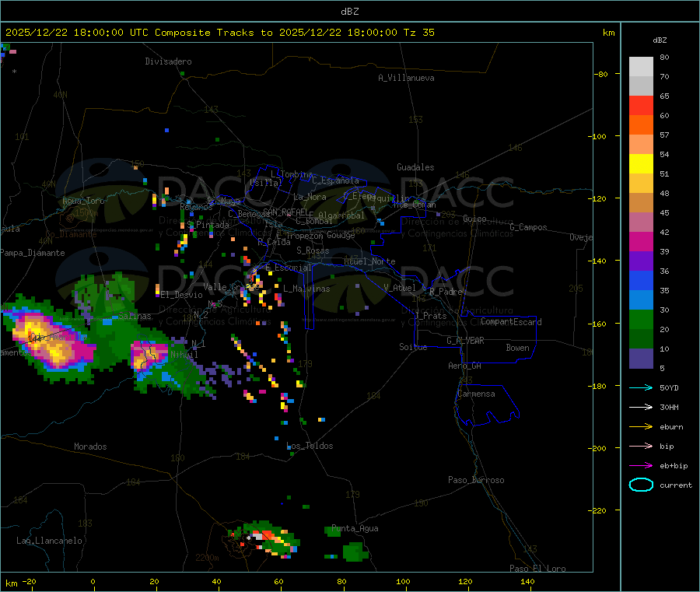Click the '-20' tick on the bottom axis

click(30, 582)
